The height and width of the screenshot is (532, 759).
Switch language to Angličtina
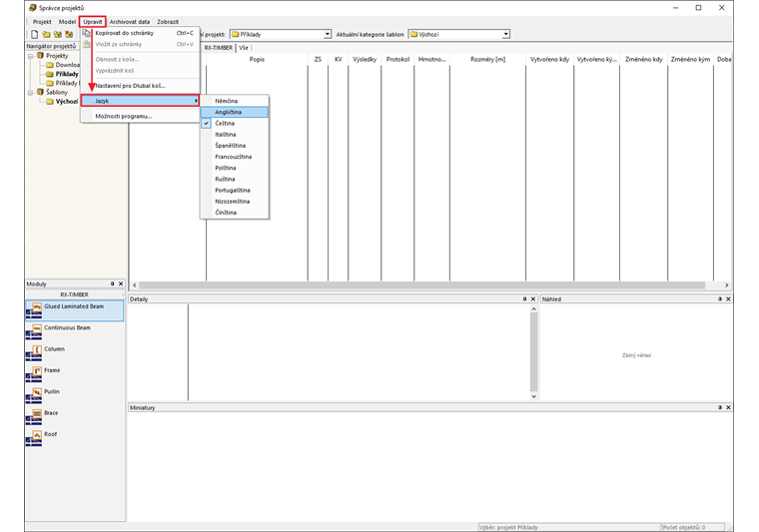coord(235,112)
